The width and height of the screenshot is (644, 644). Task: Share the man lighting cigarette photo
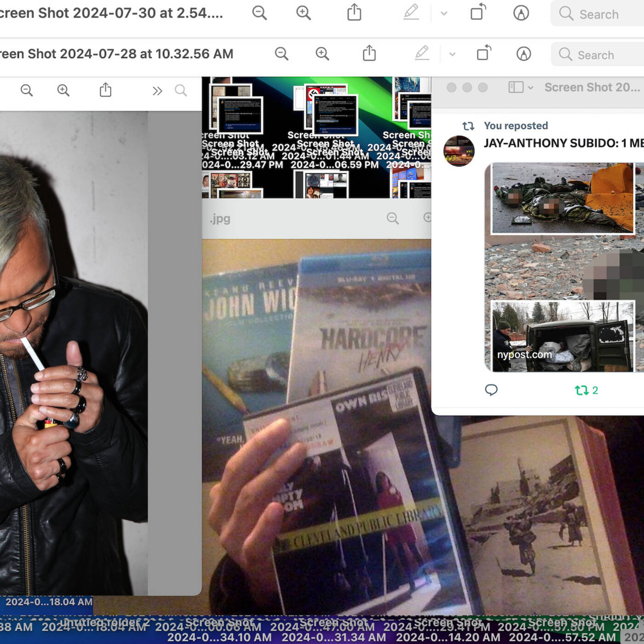click(x=106, y=90)
